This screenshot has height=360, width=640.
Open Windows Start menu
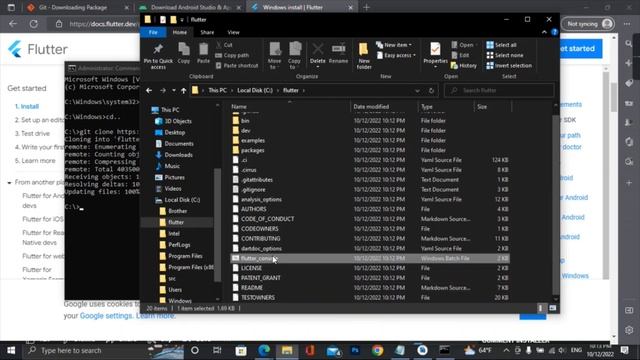pyautogui.click(x=11, y=350)
